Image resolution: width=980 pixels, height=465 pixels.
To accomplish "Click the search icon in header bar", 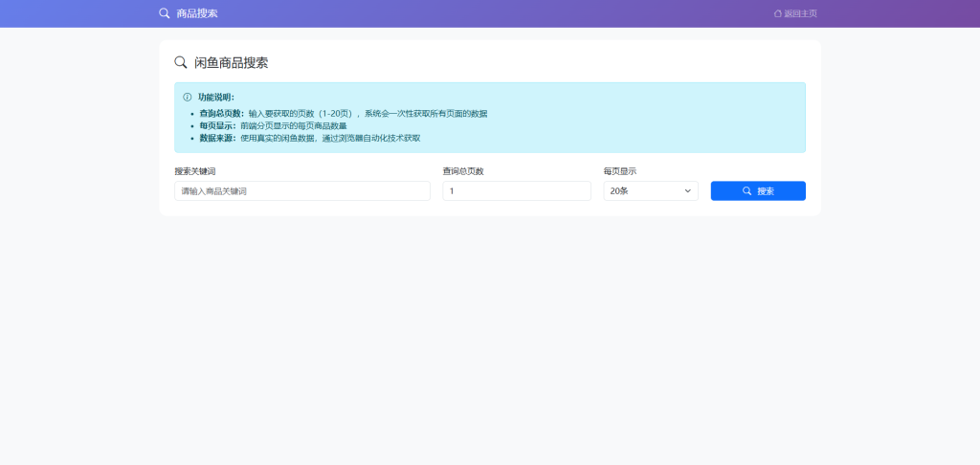I will click(165, 13).
